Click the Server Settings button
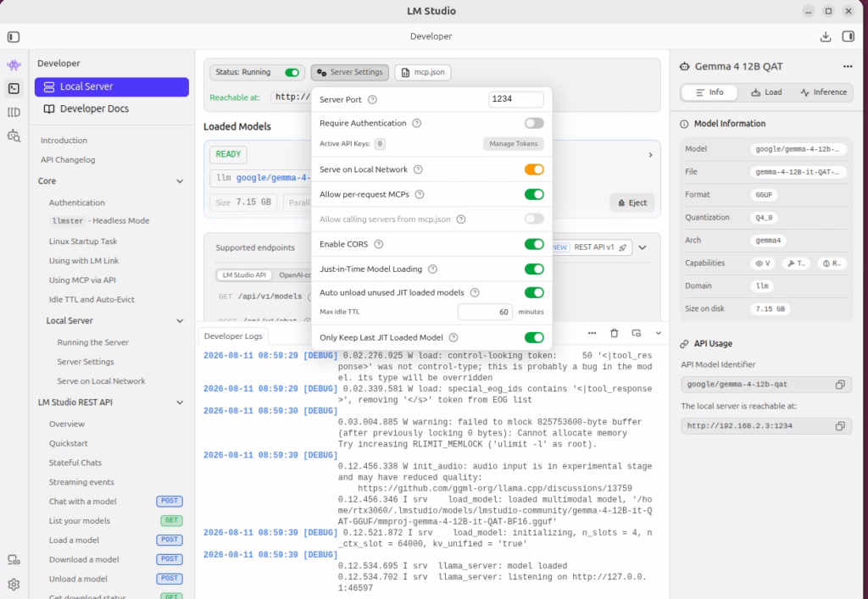 pos(350,73)
